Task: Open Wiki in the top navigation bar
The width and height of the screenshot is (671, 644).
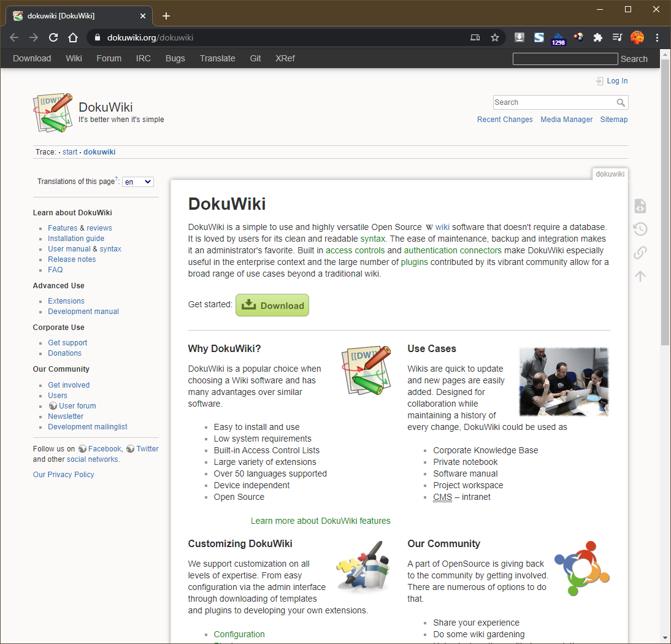Action: coord(74,58)
